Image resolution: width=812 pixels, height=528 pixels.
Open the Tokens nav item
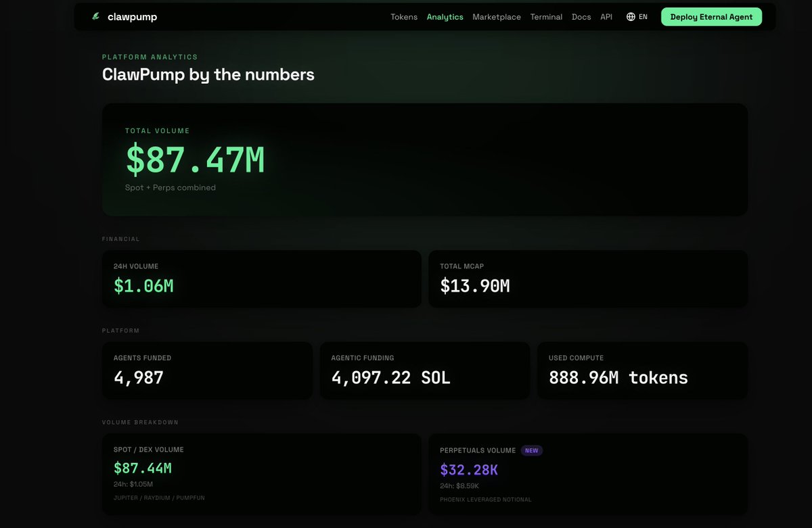click(404, 17)
